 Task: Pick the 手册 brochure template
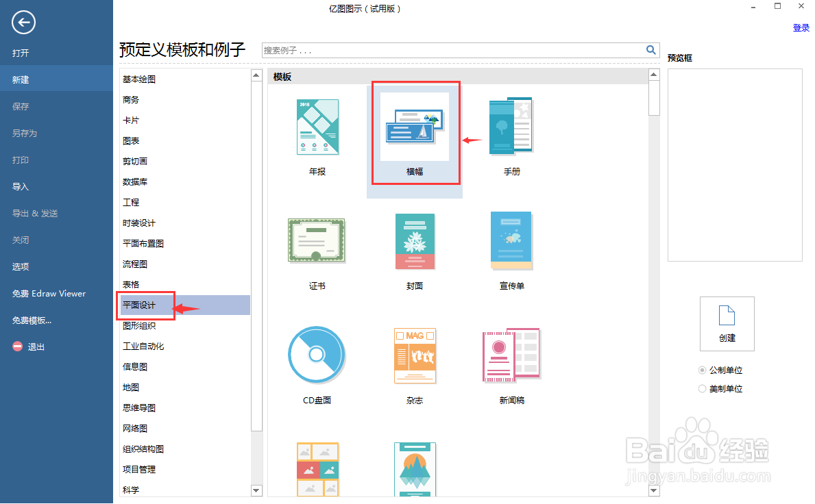(511, 126)
